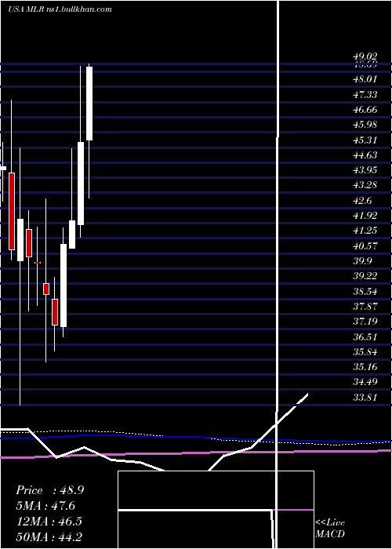Image resolution: width=392 pixels, height=549 pixels.
Task: Select the 47.33 price axis label
Action: (365, 95)
